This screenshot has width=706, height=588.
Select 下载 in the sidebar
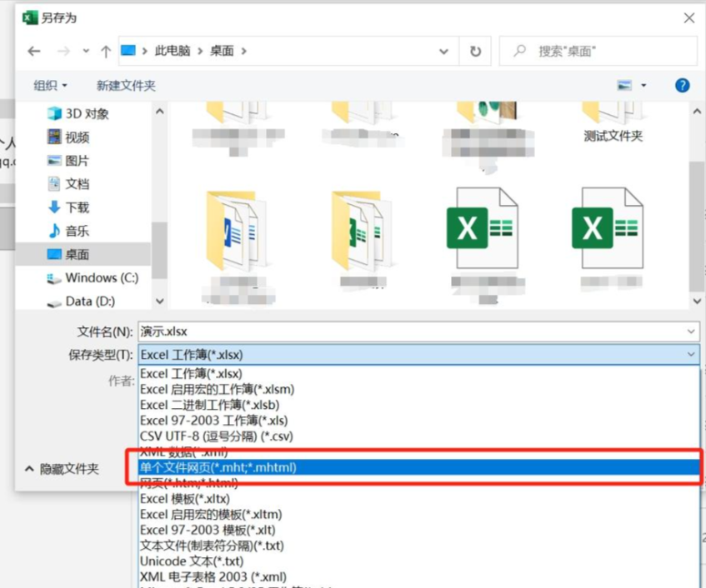69,207
